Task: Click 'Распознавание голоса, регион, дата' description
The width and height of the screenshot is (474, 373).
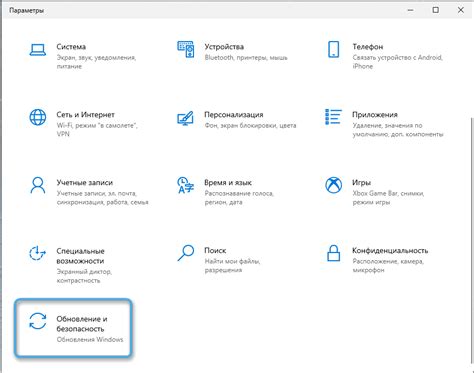Action: click(x=239, y=198)
